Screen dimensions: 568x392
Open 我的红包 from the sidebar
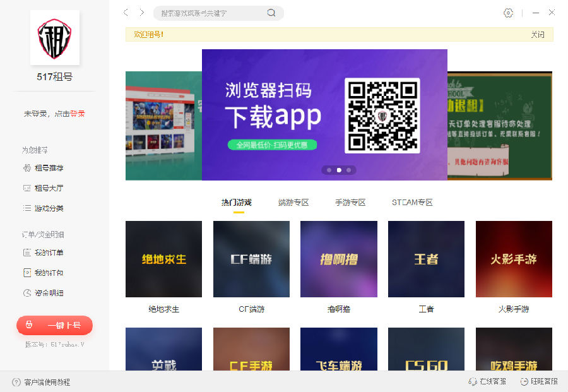point(47,273)
